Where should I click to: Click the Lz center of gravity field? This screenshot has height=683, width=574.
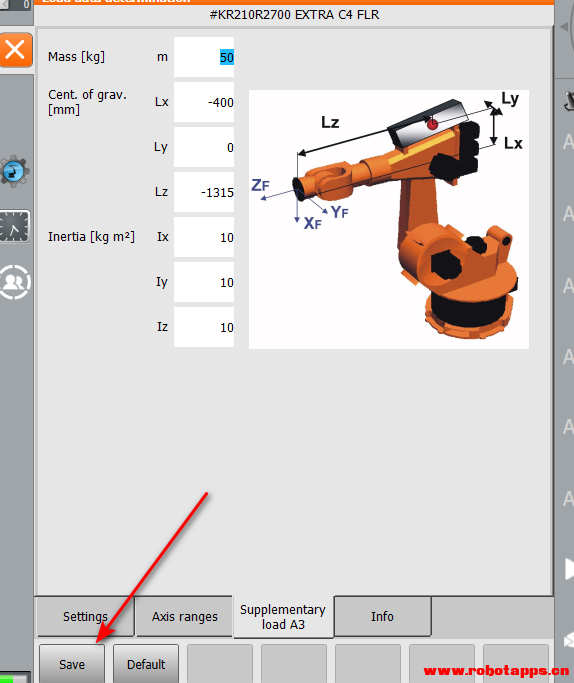point(204,192)
